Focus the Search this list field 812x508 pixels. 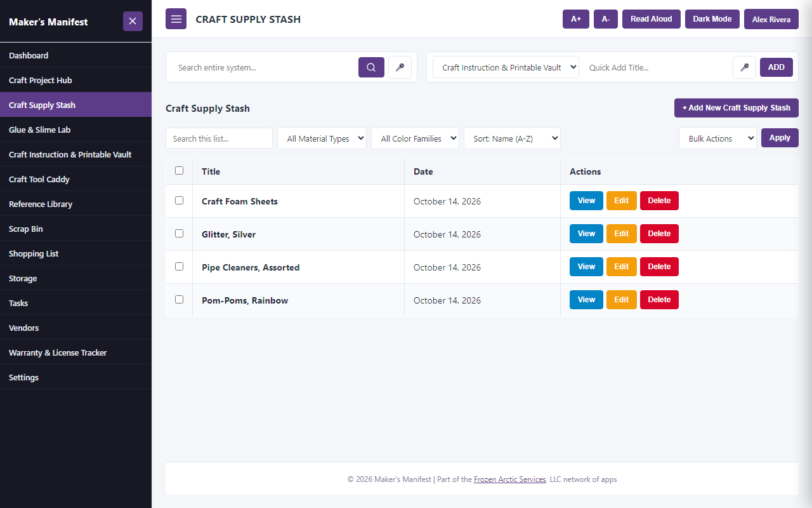click(x=219, y=138)
